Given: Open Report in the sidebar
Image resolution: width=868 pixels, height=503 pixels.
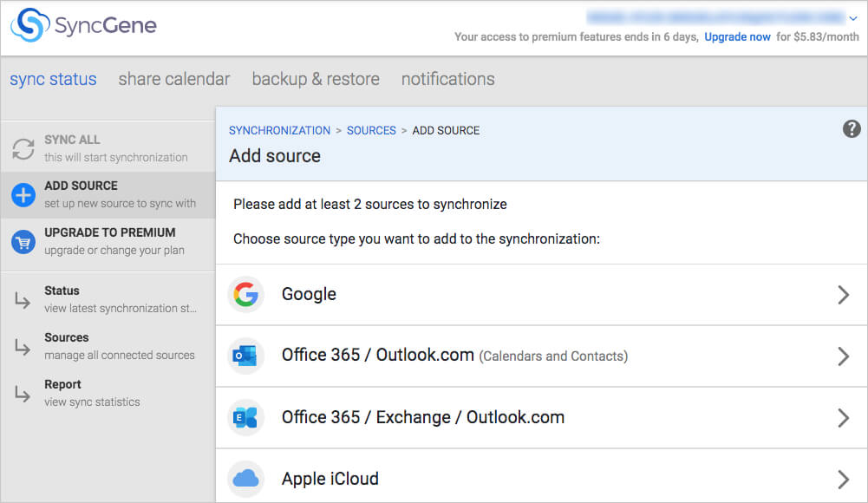Looking at the screenshot, I should (x=108, y=394).
